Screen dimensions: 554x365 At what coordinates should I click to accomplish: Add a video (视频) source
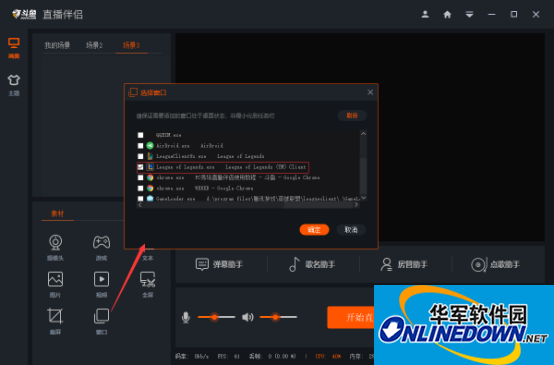coord(101,284)
